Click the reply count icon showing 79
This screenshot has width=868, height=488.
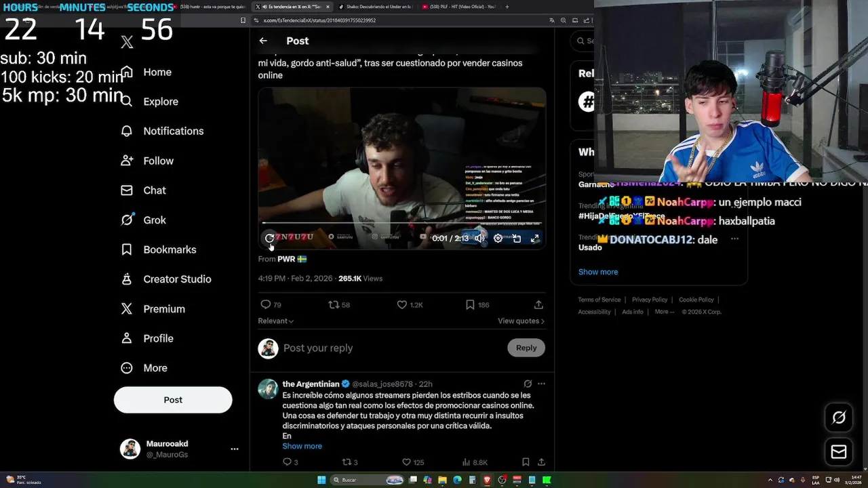click(266, 304)
